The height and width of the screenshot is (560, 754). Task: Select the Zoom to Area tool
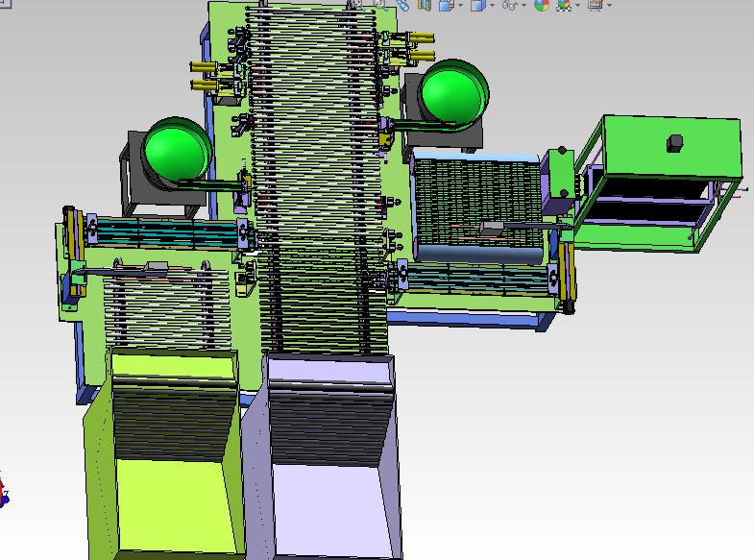(378, 5)
